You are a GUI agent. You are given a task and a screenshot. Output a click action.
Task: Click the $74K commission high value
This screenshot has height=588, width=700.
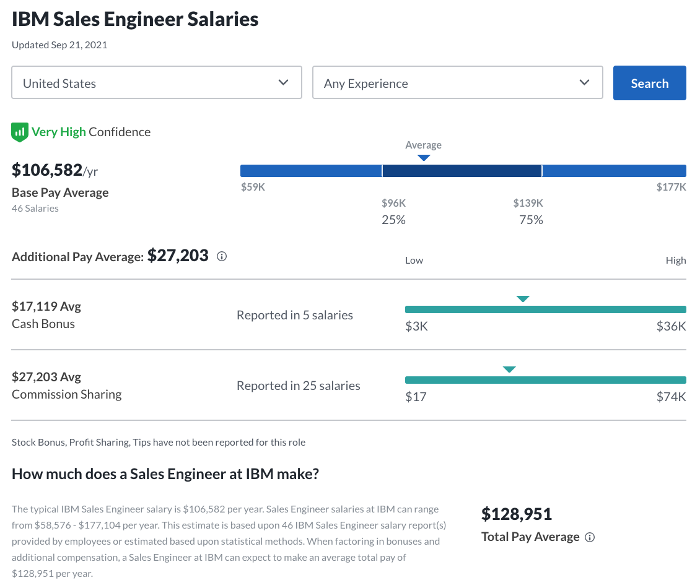[671, 397]
